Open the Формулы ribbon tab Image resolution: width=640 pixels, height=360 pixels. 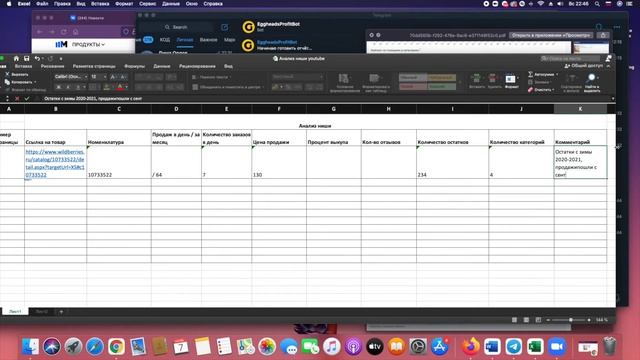pyautogui.click(x=134, y=66)
